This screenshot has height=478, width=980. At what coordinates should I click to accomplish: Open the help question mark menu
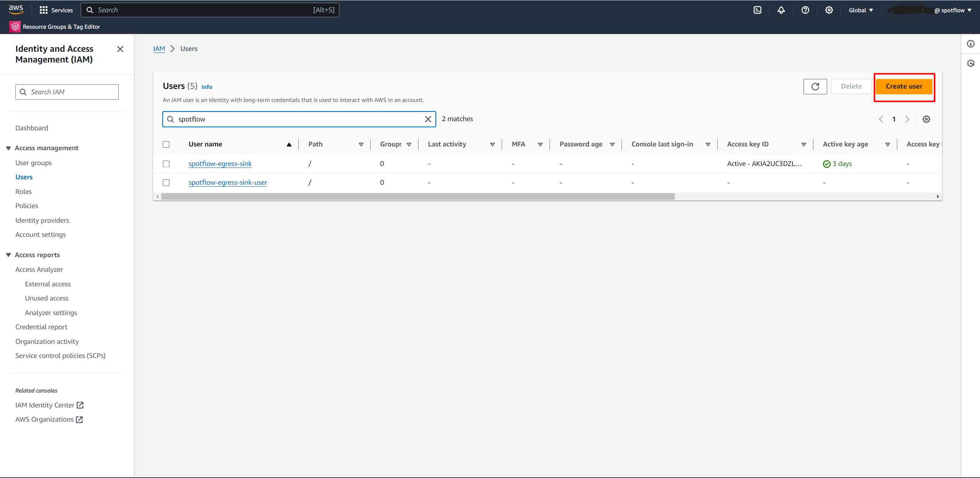click(805, 10)
